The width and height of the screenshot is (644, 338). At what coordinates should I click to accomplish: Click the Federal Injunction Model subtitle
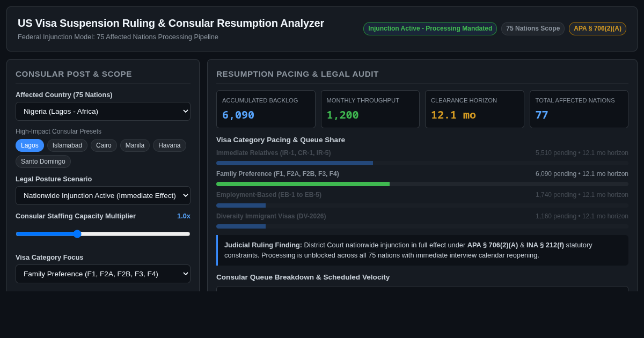point(118,37)
